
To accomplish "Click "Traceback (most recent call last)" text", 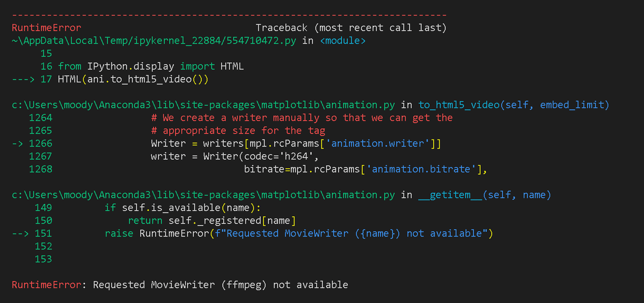I will pos(351,27).
